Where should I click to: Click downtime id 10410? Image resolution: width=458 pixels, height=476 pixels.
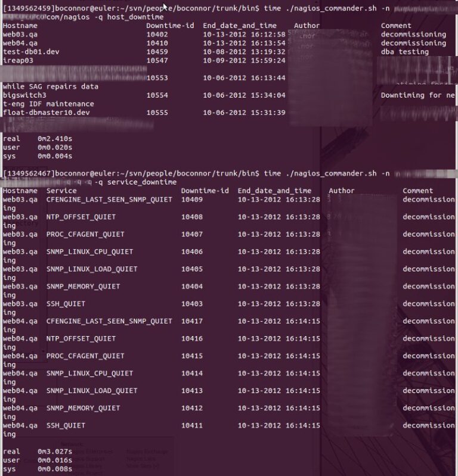157,43
